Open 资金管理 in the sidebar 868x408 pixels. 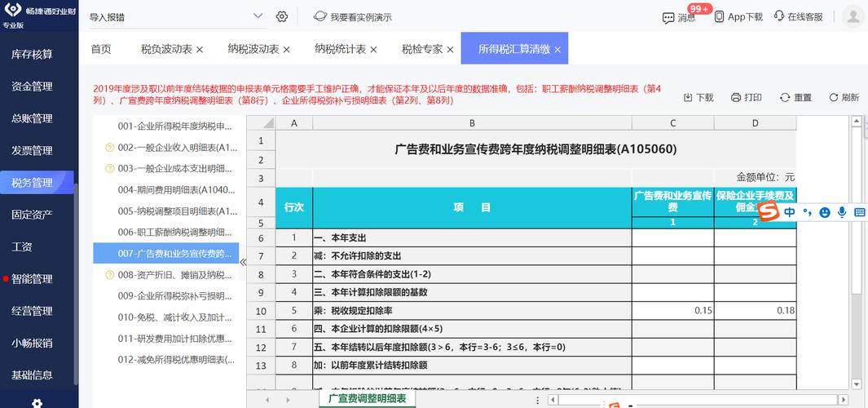(32, 86)
